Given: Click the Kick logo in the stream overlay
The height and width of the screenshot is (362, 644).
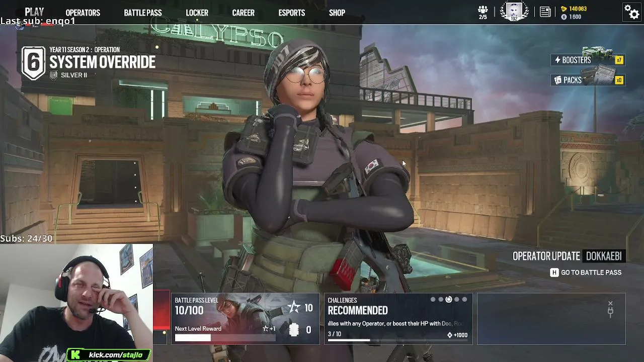Looking at the screenshot, I should [x=75, y=355].
